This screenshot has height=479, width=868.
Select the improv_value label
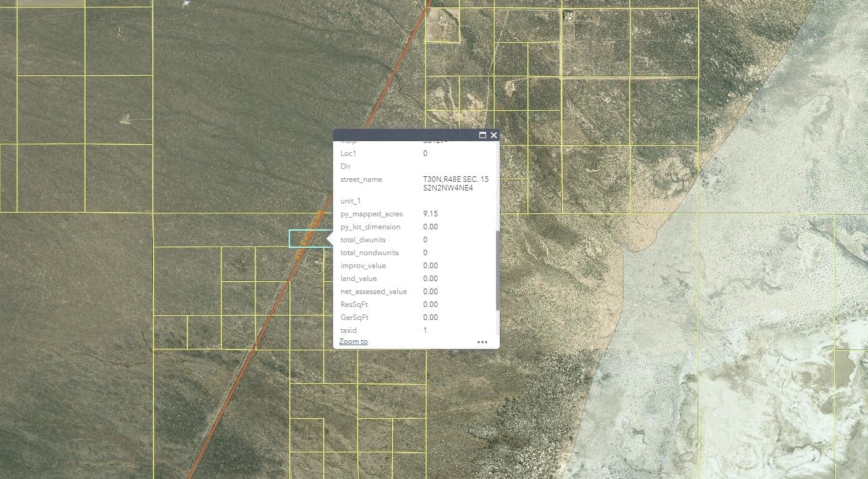(x=363, y=266)
